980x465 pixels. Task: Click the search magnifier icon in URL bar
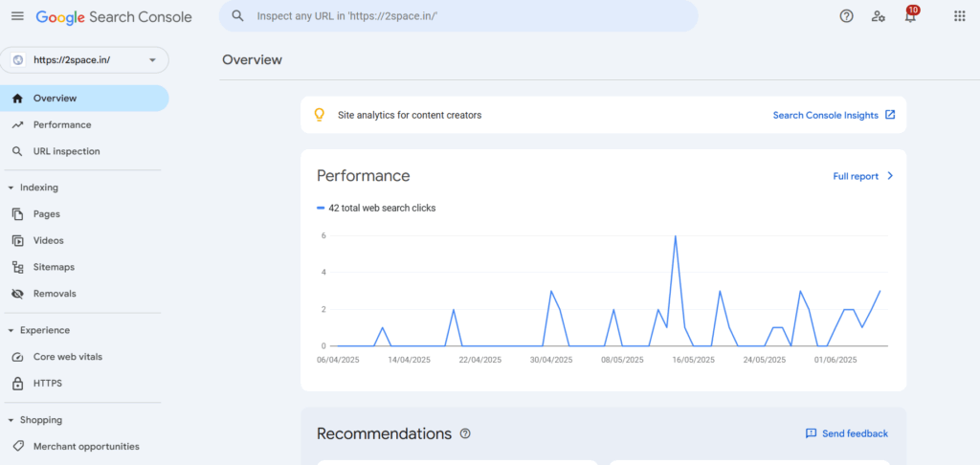(x=237, y=16)
